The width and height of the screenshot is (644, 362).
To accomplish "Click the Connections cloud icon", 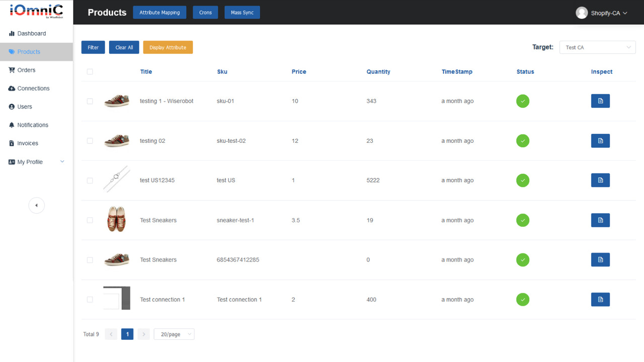I will (11, 88).
